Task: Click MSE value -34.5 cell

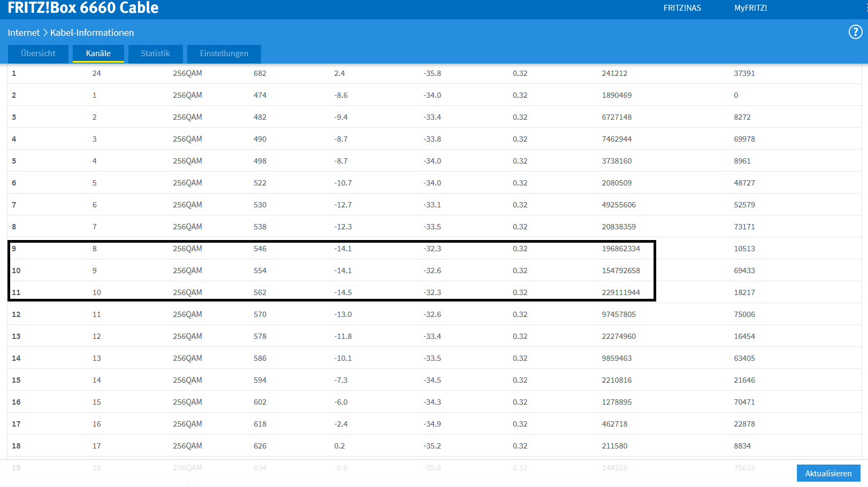Action: pos(432,380)
